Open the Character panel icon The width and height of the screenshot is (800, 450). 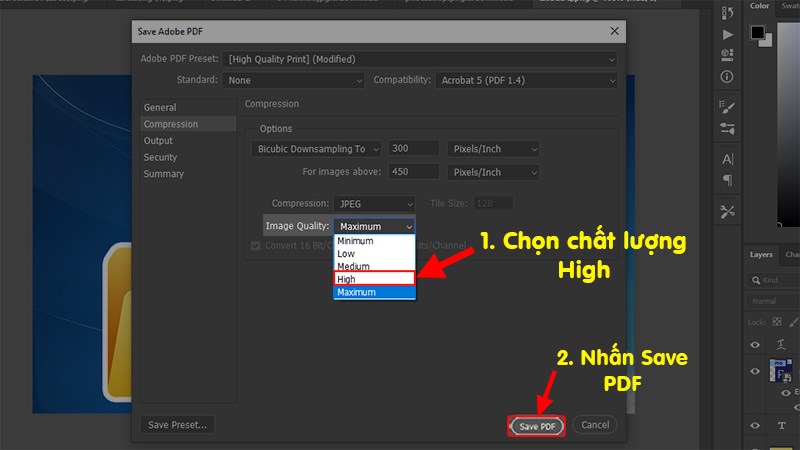[x=727, y=159]
